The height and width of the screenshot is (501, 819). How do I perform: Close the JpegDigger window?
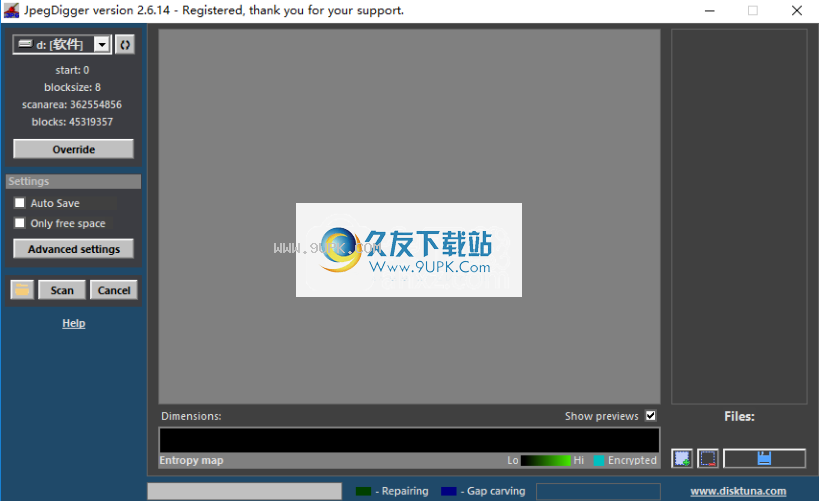pos(797,10)
